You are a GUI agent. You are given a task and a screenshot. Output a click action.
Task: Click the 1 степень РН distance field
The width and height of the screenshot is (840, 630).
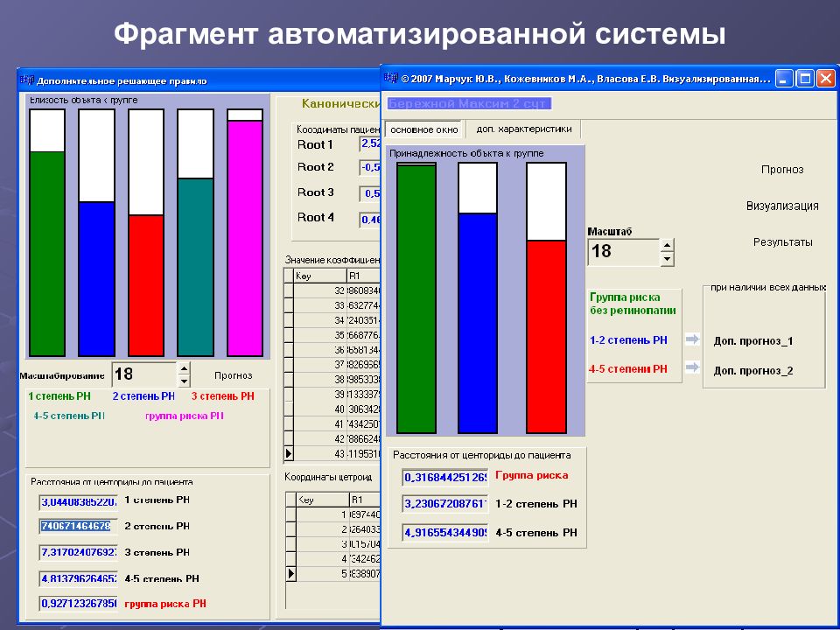pyautogui.click(x=79, y=502)
